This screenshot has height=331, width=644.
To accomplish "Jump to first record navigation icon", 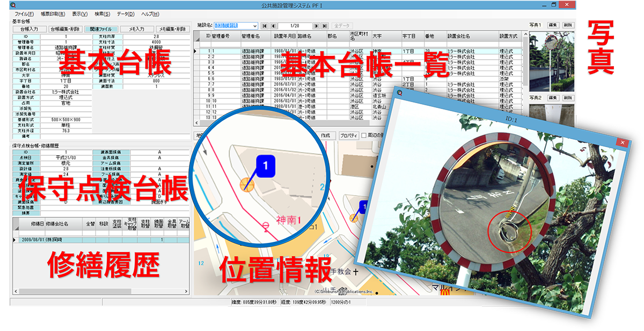I will 264,25.
